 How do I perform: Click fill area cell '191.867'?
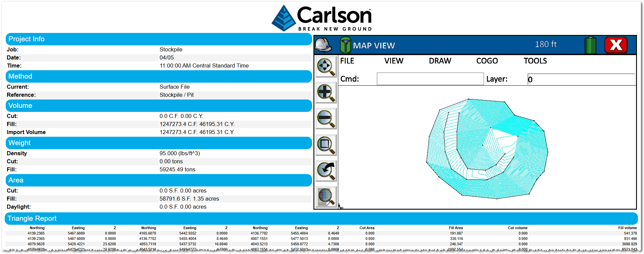coord(456,233)
